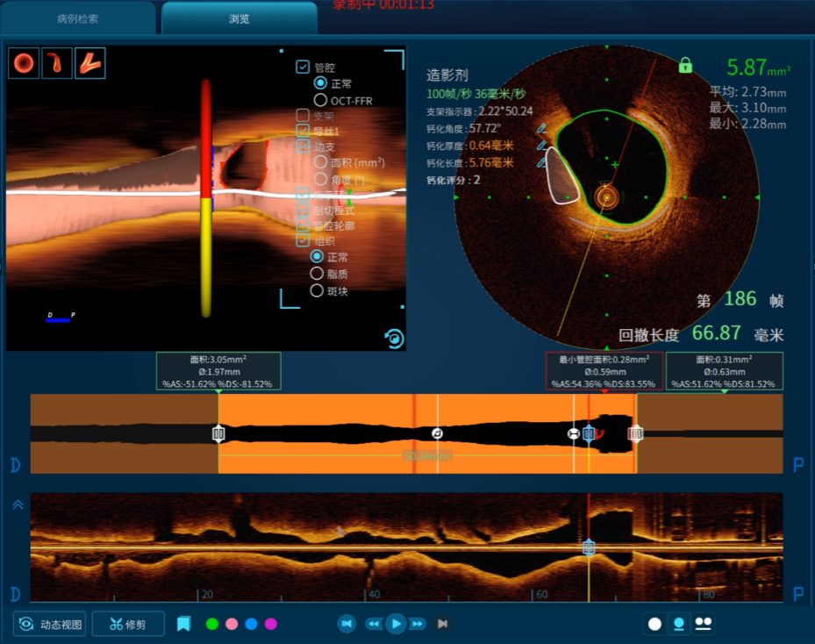Select the OCT-FFR radio button

pos(320,101)
